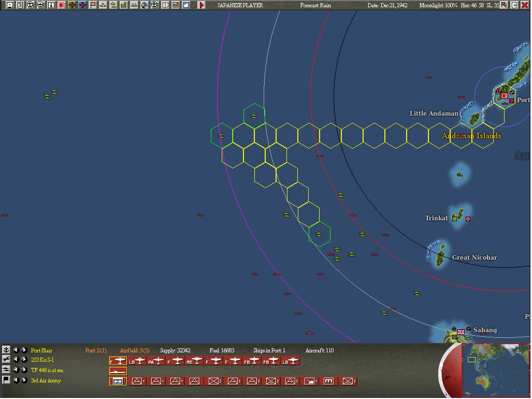Click the orange flag toolbar icon
Image resolution: width=532 pixels, height=399 pixels.
(x=93, y=5)
